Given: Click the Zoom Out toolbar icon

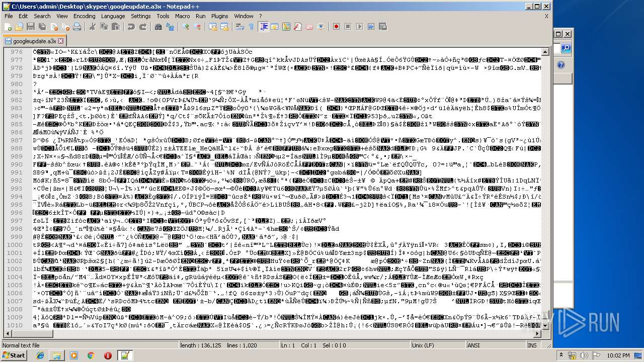Looking at the screenshot, I should point(197,26).
